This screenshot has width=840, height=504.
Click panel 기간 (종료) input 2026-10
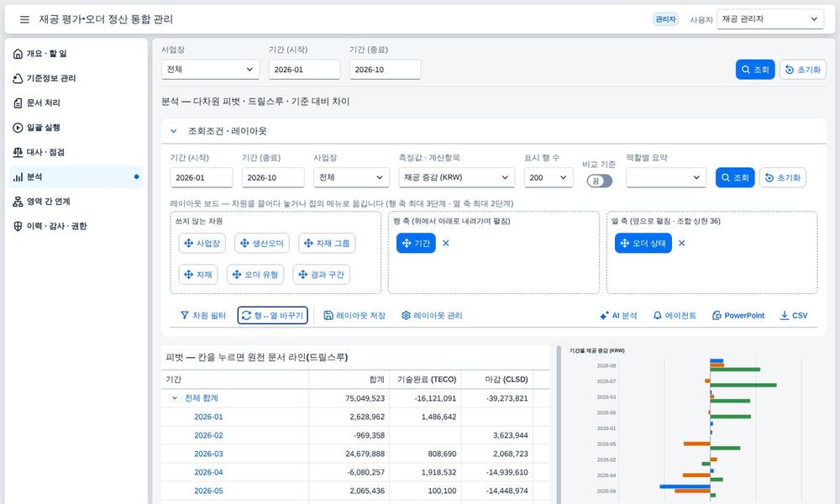pyautogui.click(x=273, y=178)
